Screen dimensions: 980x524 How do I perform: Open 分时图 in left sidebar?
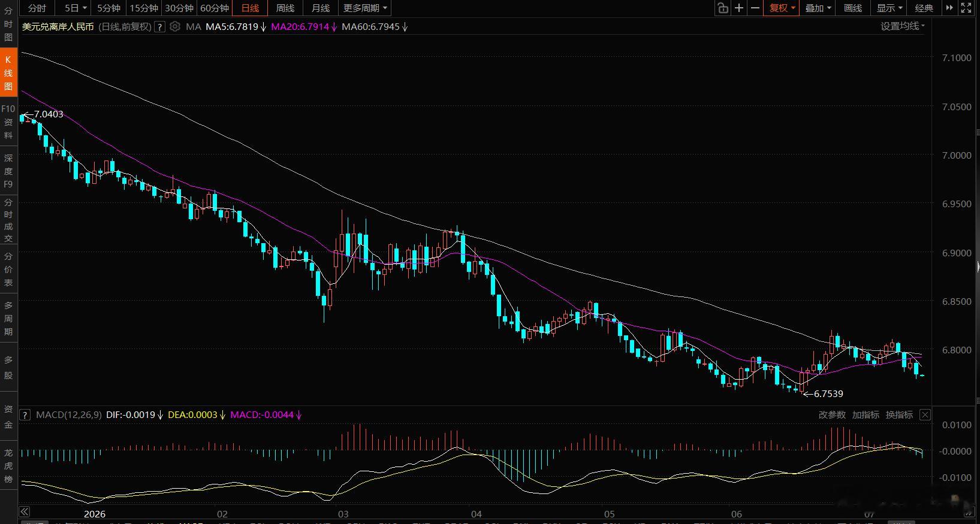8,24
